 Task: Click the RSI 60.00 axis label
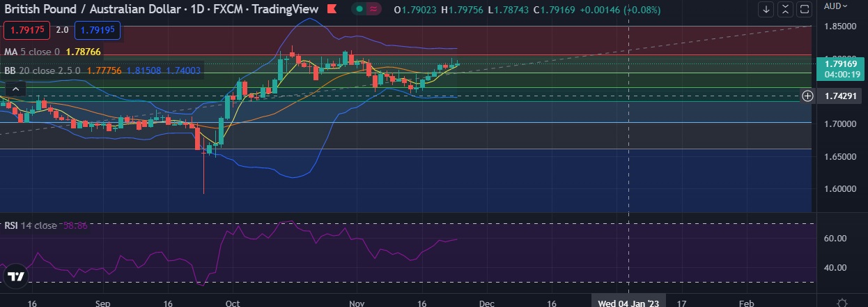click(835, 238)
